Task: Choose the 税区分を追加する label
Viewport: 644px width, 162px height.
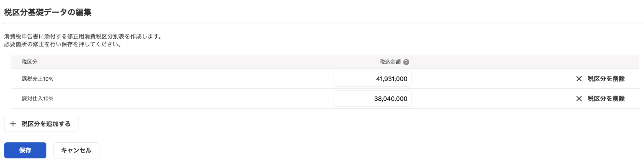Action: [46, 124]
